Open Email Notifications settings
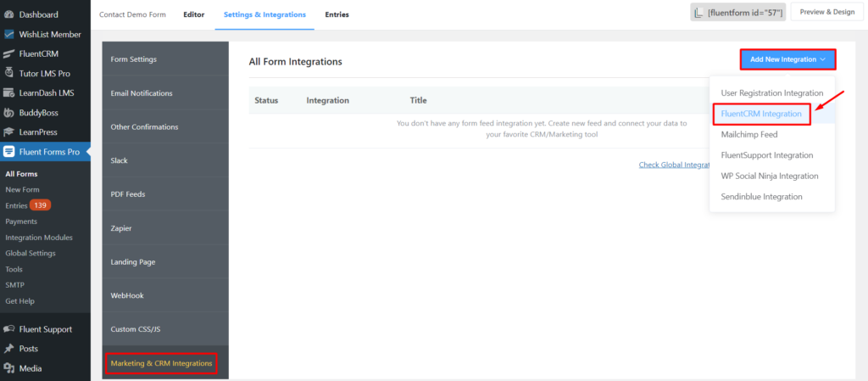868x381 pixels. coord(165,93)
